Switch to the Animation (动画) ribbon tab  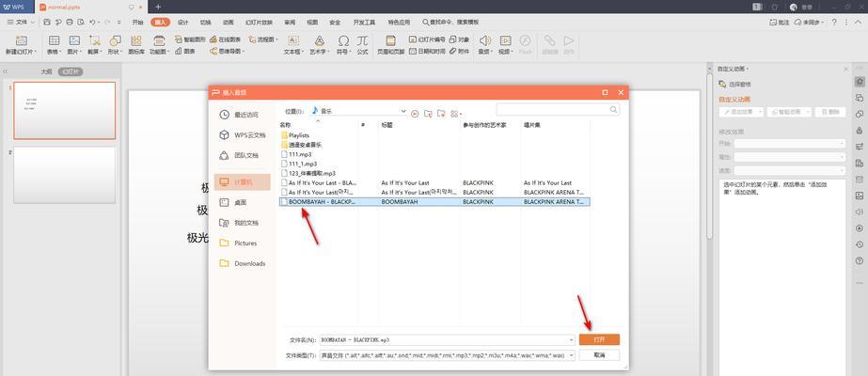(229, 23)
